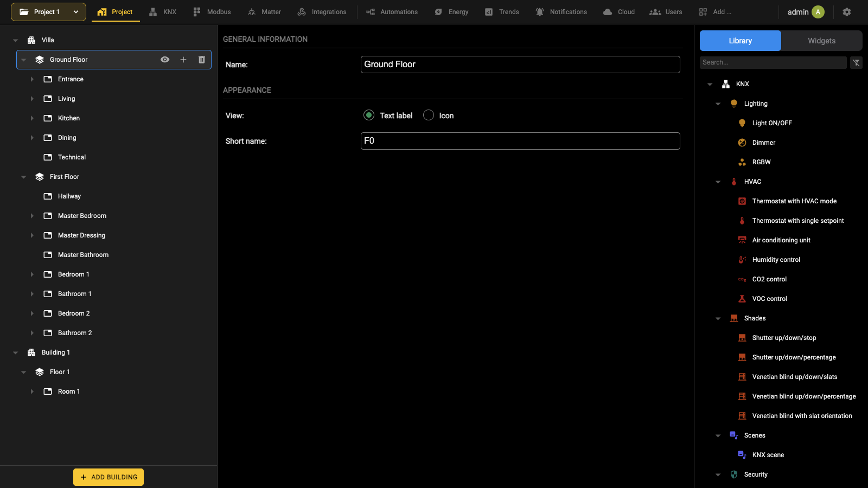Viewport: 868px width, 488px height.
Task: Click the CO2 control icon
Action: click(x=742, y=279)
